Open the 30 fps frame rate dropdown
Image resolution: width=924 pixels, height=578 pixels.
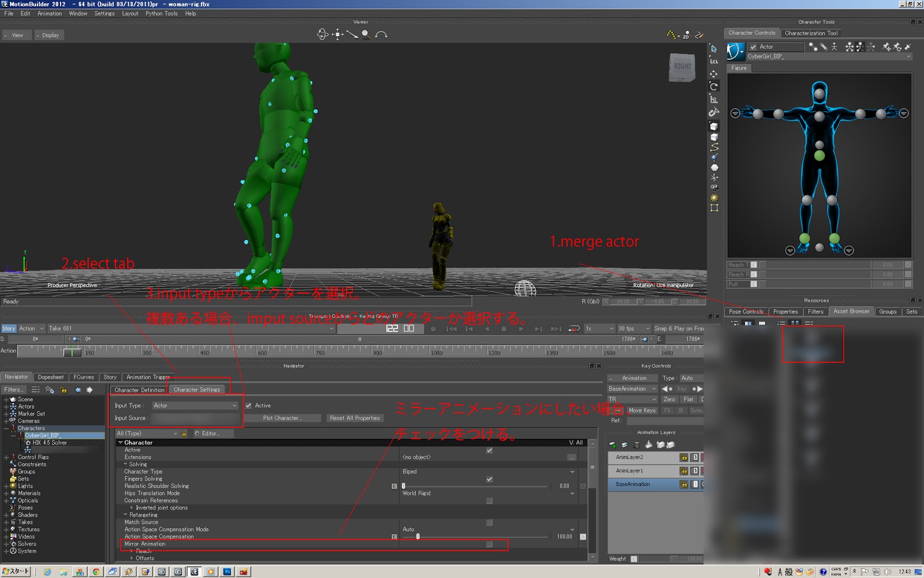coord(631,328)
